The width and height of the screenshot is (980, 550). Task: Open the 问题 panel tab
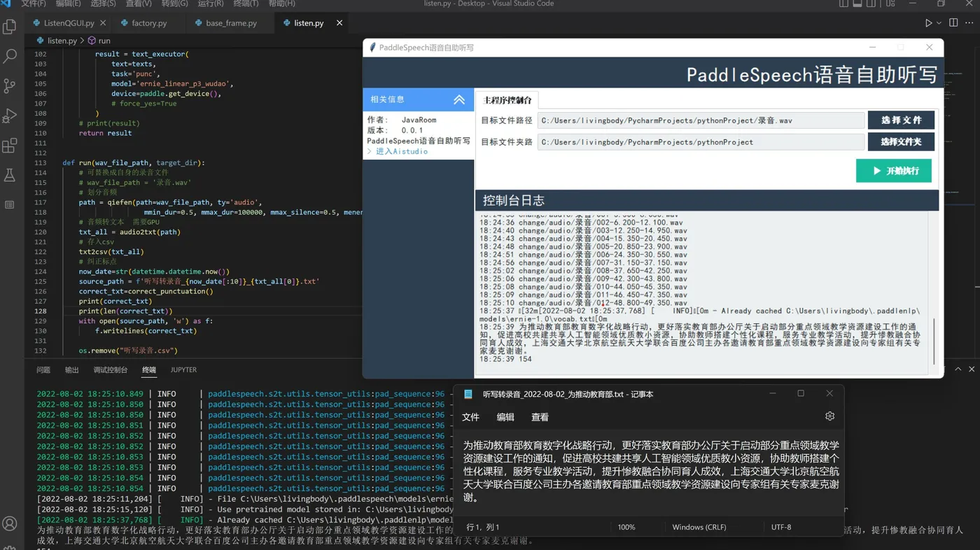(43, 369)
